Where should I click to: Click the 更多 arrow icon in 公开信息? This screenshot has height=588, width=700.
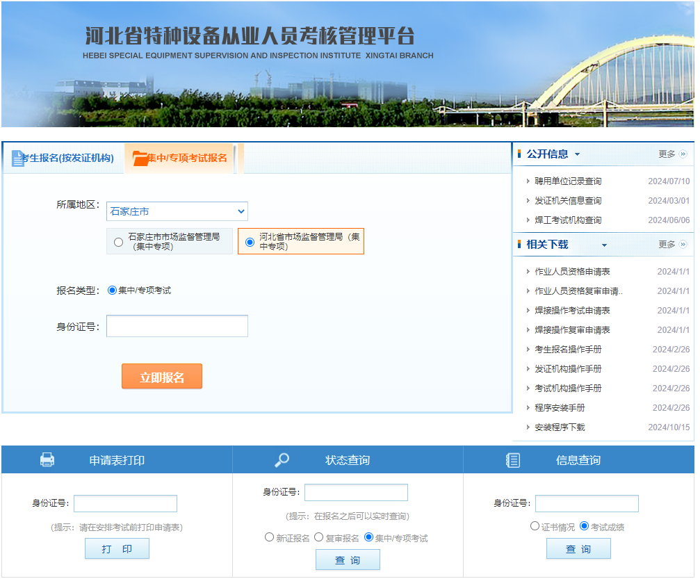(683, 154)
